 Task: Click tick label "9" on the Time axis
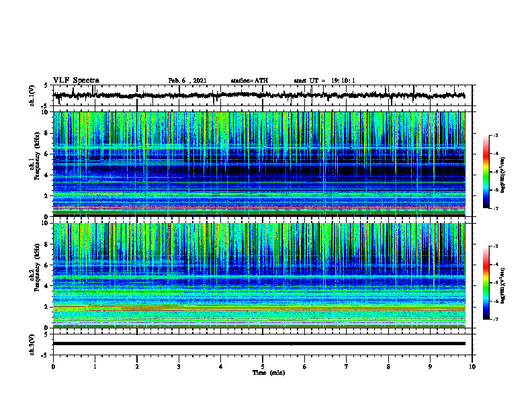tap(430, 367)
